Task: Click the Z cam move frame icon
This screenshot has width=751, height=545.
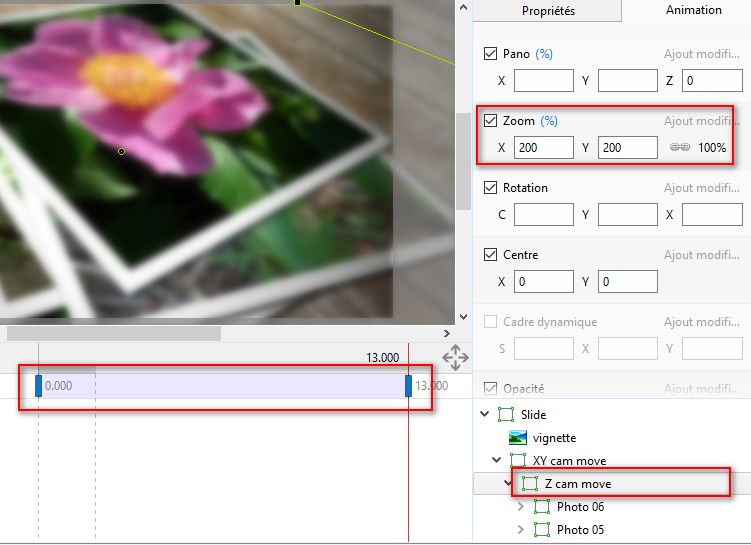Action: 530,484
